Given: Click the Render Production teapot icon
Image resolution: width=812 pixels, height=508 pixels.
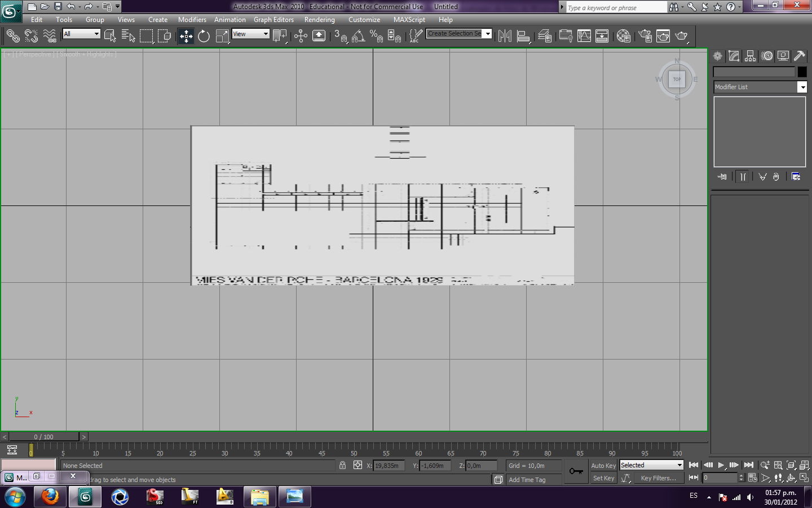Looking at the screenshot, I should click(x=682, y=36).
